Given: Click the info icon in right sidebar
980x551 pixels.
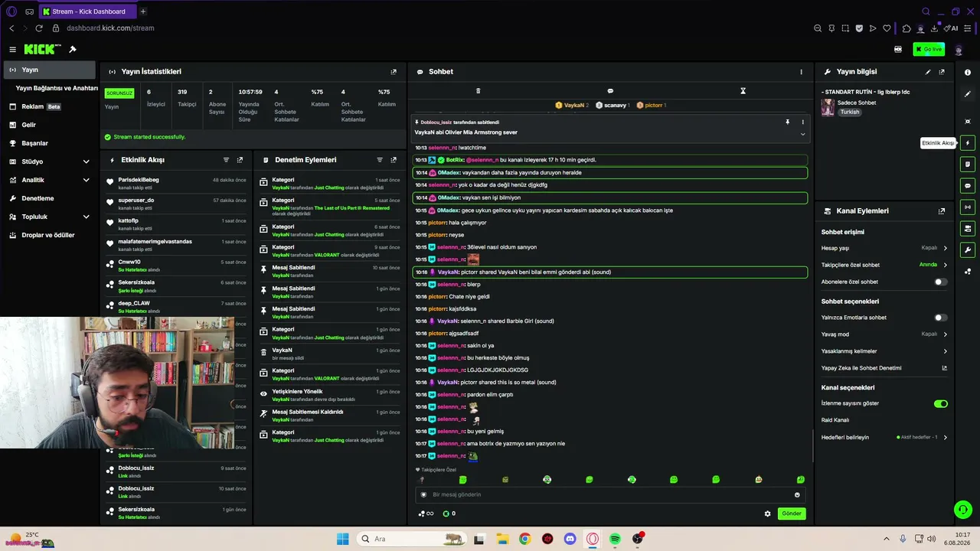Looking at the screenshot, I should click(x=968, y=72).
